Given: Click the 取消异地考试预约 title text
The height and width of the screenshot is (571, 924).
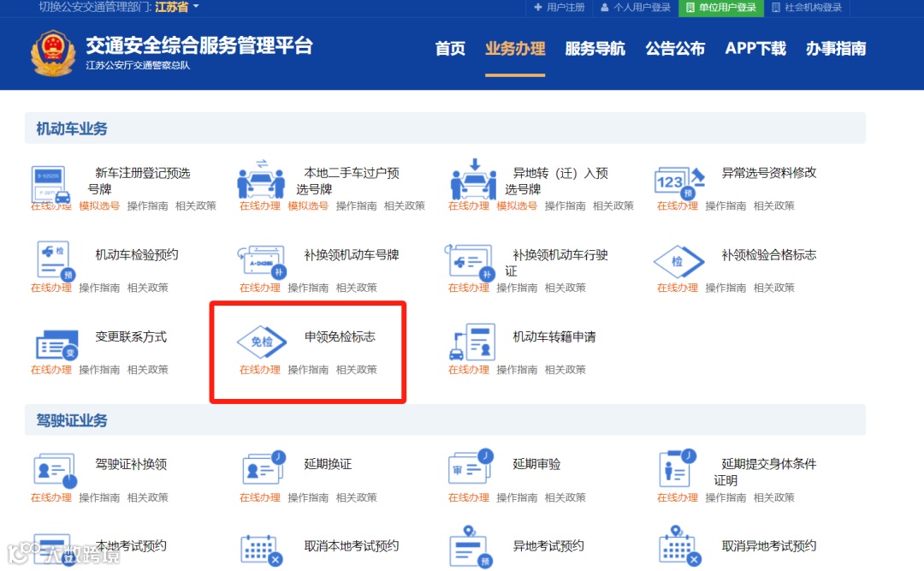Looking at the screenshot, I should tap(769, 546).
